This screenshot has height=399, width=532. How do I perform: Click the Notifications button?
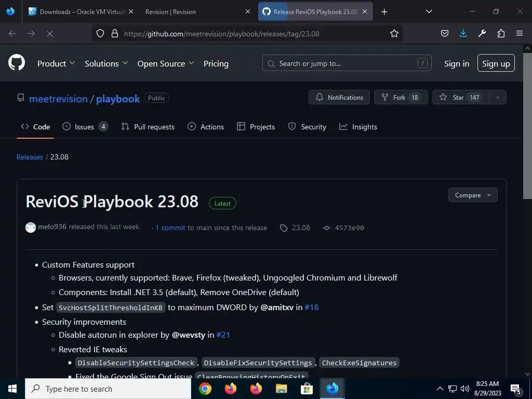click(339, 97)
